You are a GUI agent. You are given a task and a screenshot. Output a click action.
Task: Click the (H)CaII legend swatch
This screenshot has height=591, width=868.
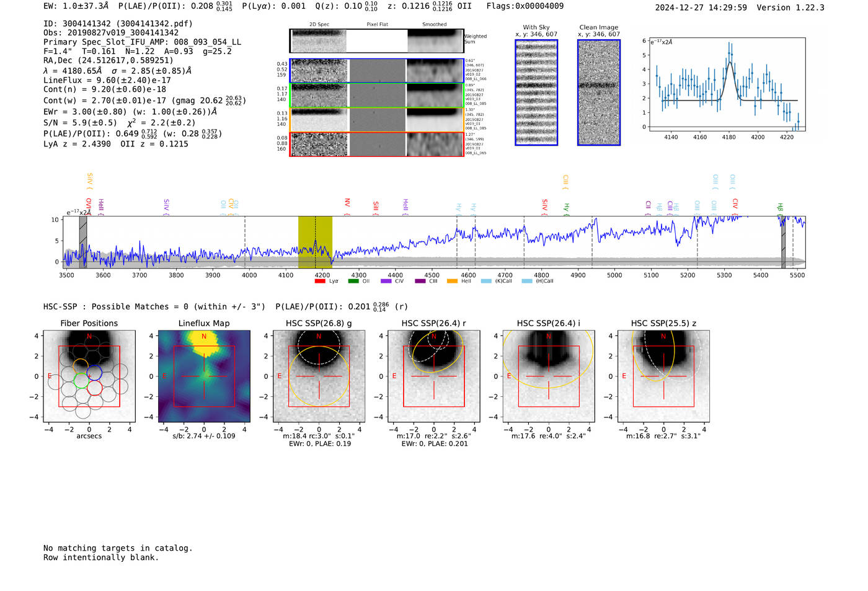(x=527, y=281)
